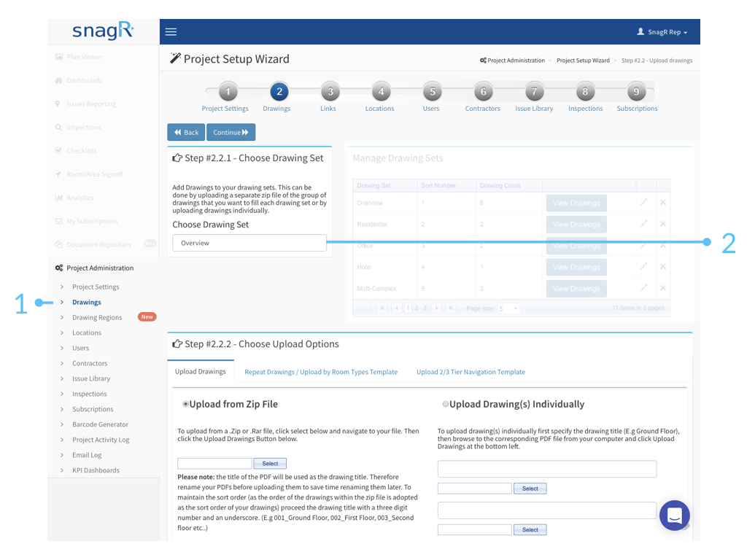Expand Contractors sidebar chevron
The width and height of the screenshot is (747, 560).
pyautogui.click(x=62, y=363)
